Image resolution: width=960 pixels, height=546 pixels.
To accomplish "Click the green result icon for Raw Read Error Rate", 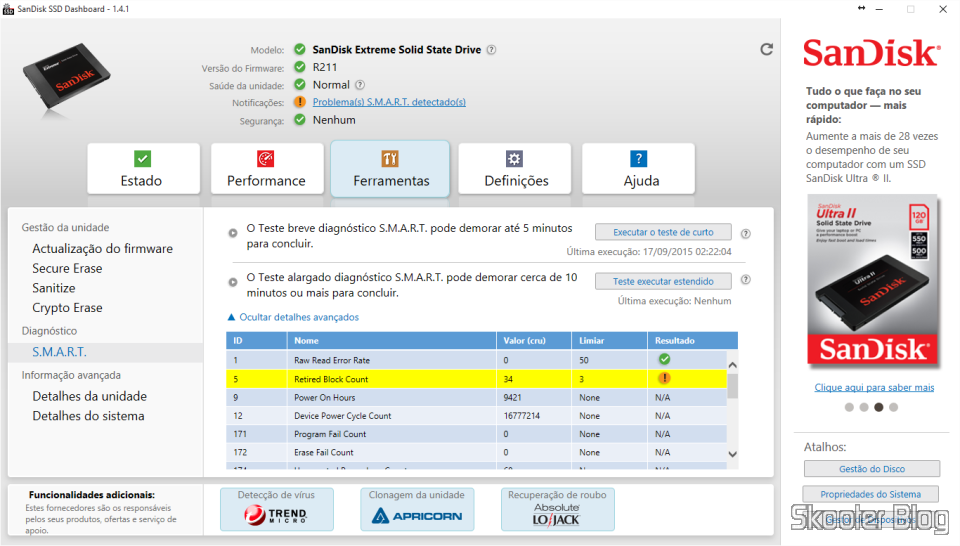I will [x=664, y=359].
